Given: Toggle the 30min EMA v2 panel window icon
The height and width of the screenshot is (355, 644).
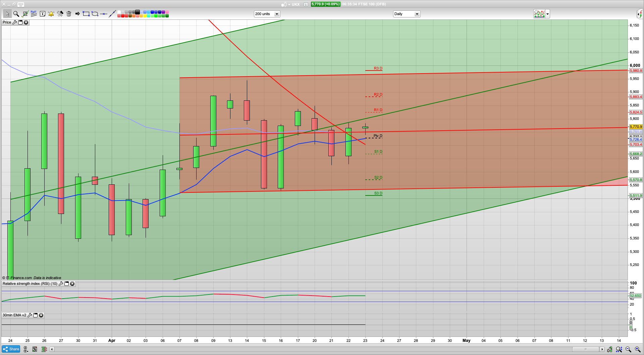Looking at the screenshot, I should point(35,315).
